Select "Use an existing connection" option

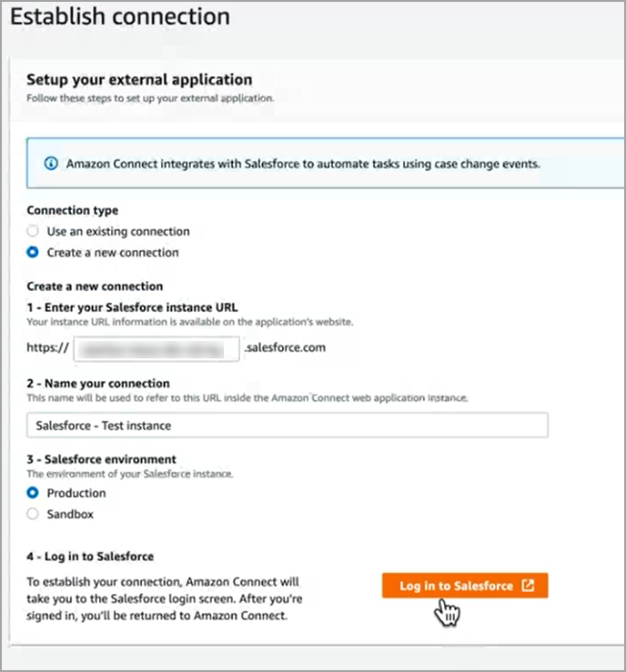point(34,232)
